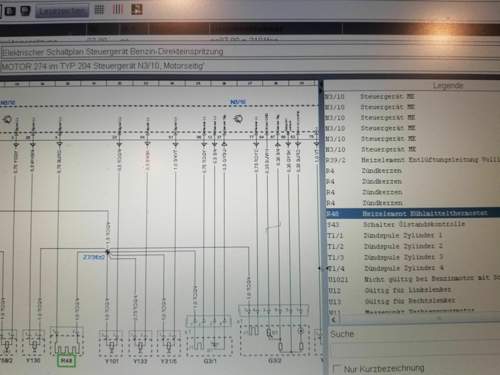This screenshot has height=375, width=500.
Task: Select R39/2 Heizelement Entlüftungsleitung legend entry
Action: pos(413,160)
